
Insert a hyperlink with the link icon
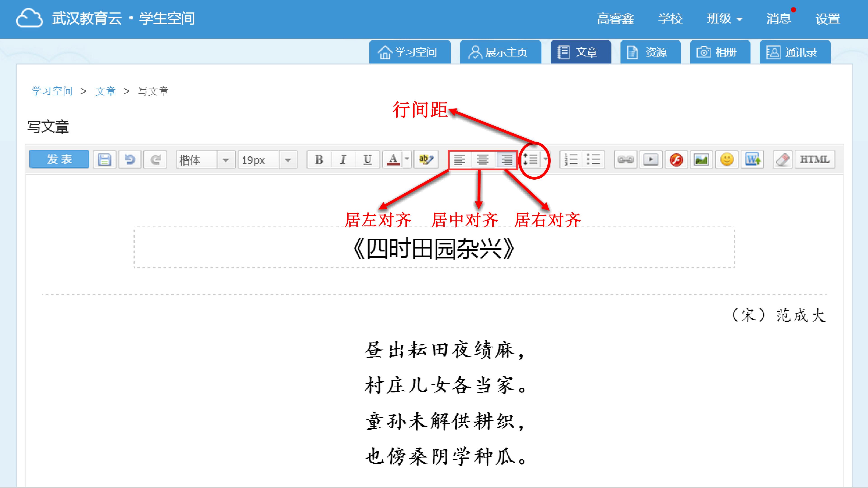click(625, 159)
